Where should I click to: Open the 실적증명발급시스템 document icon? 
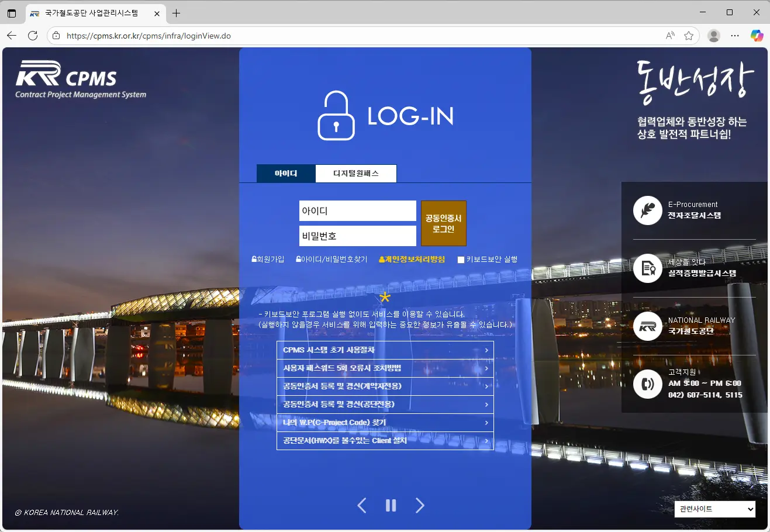coord(647,268)
